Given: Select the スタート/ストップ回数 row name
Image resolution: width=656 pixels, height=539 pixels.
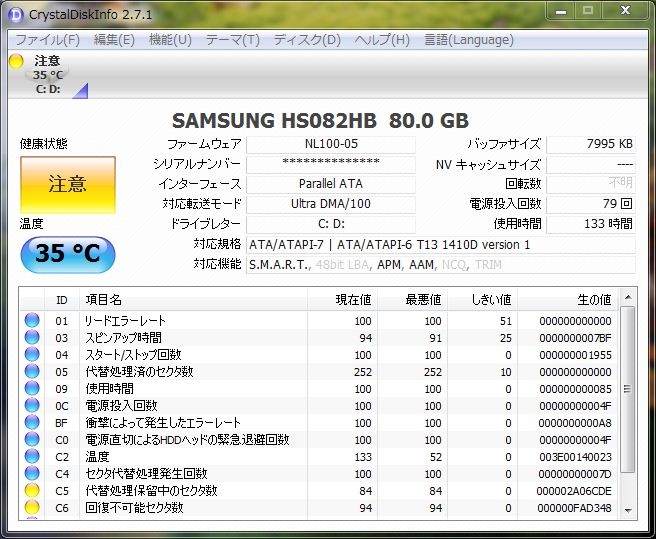Looking at the screenshot, I should (x=133, y=355).
